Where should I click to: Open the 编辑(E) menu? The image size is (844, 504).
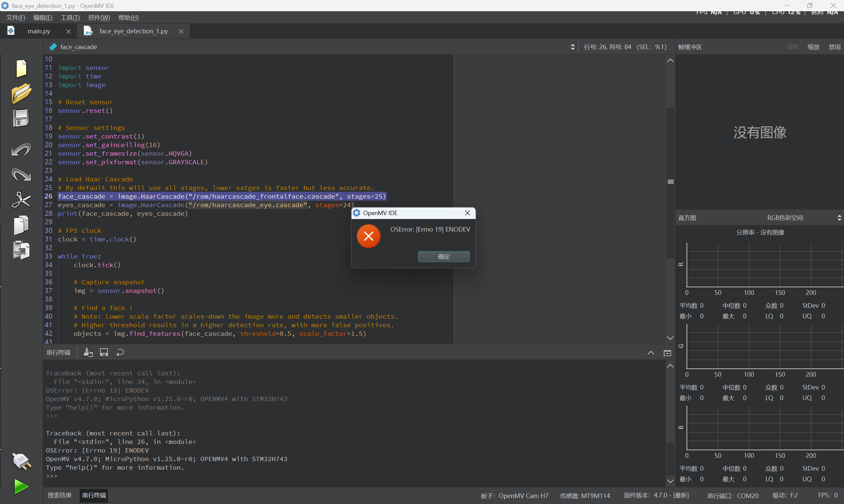pyautogui.click(x=43, y=18)
